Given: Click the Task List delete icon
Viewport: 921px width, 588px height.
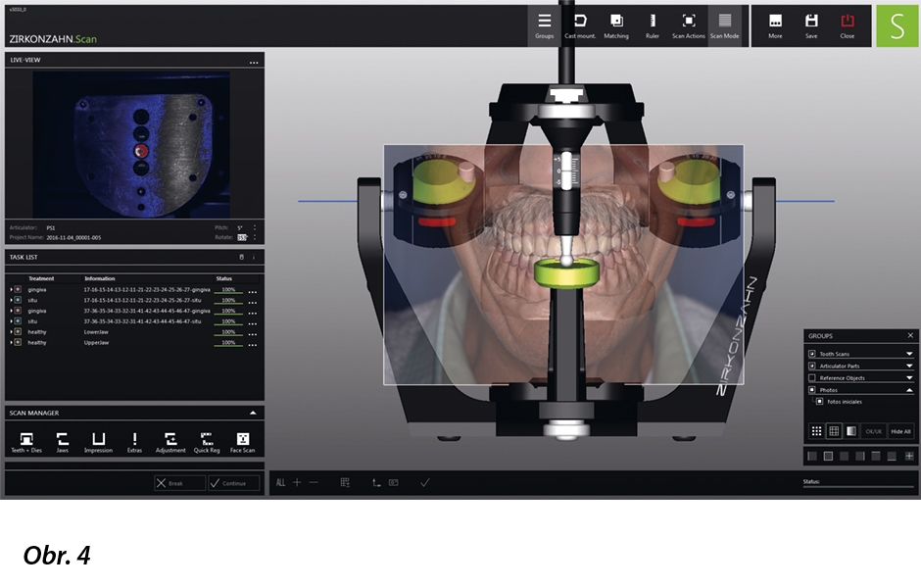Looking at the screenshot, I should tap(241, 257).
